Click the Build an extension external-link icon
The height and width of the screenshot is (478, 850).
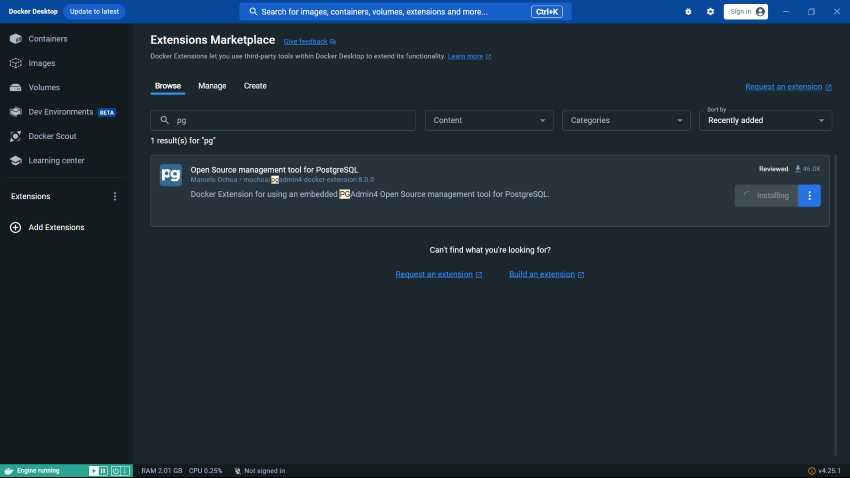click(x=581, y=275)
